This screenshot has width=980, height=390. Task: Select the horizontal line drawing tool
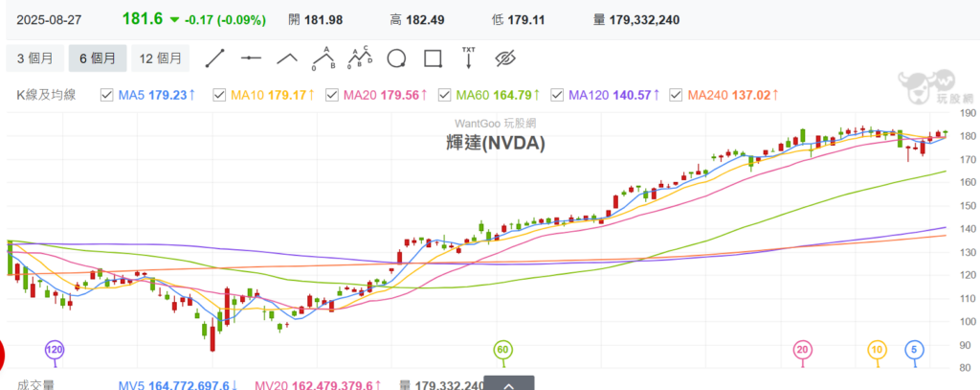(x=251, y=58)
